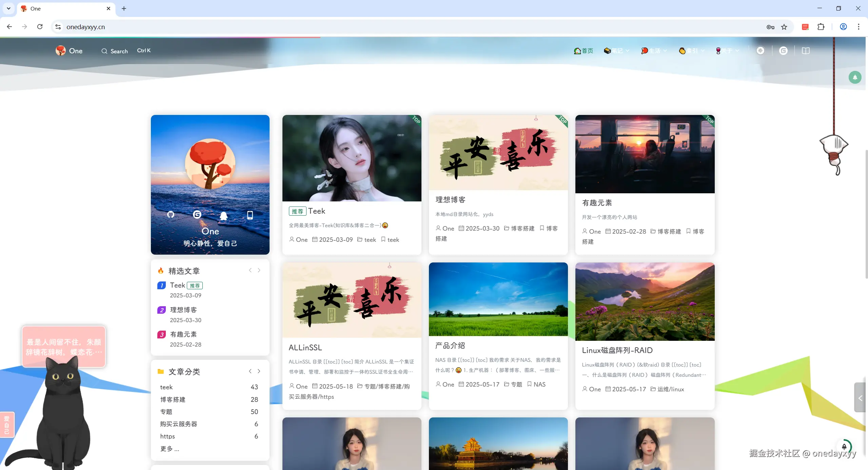Show next page of 精选文章

[x=259, y=270]
